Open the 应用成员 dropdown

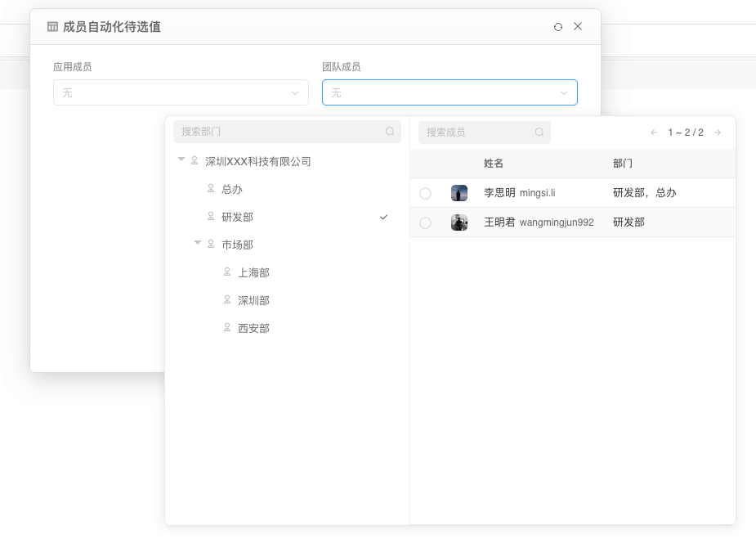tap(181, 92)
